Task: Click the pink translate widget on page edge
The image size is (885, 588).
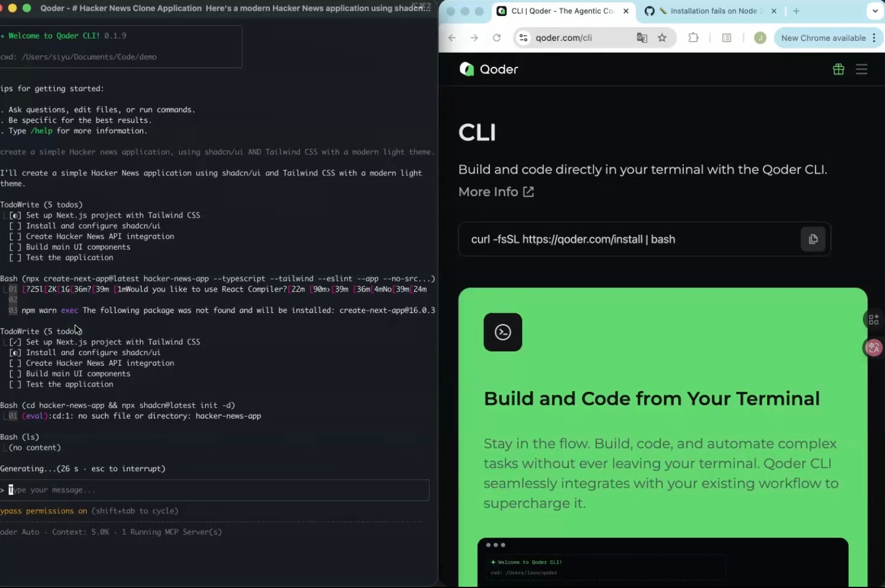Action: (x=873, y=348)
